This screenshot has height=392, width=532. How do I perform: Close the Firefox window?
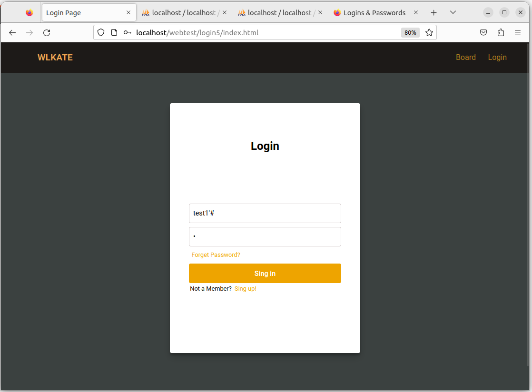pyautogui.click(x=521, y=12)
